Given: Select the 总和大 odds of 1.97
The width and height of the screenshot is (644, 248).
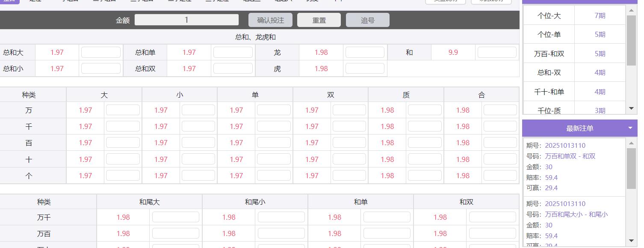Looking at the screenshot, I should [57, 52].
